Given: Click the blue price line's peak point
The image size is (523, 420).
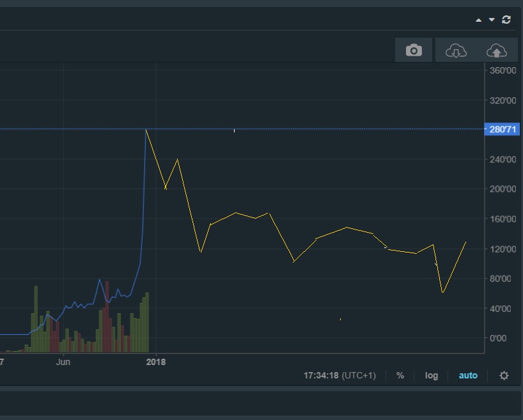Looking at the screenshot, I should click(146, 130).
